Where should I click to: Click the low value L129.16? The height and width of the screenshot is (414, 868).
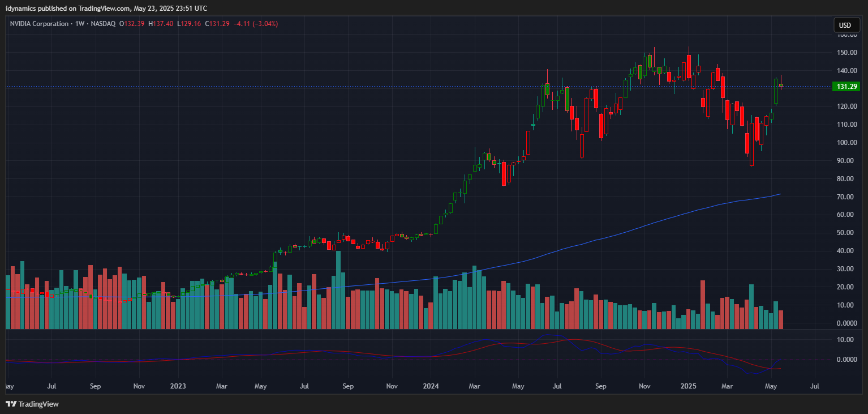(189, 24)
